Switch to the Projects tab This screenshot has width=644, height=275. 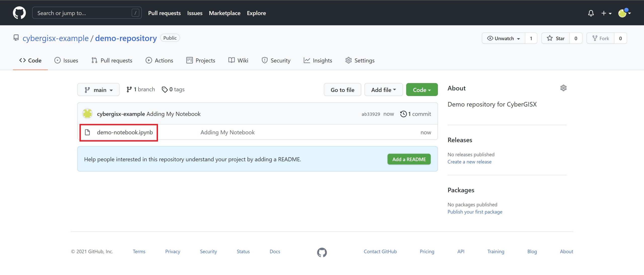pos(201,61)
